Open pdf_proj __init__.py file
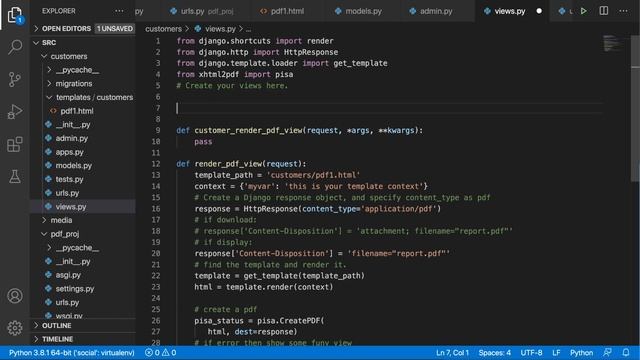The image size is (640, 360). pyautogui.click(x=73, y=261)
